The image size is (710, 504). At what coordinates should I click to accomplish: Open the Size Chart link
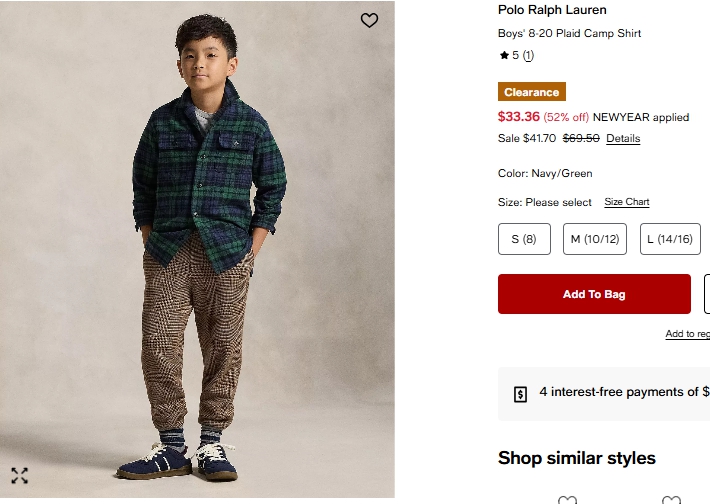(627, 202)
